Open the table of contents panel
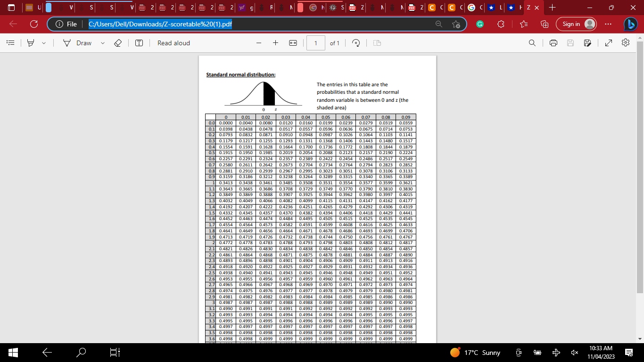The height and width of the screenshot is (362, 644). pos(10,43)
